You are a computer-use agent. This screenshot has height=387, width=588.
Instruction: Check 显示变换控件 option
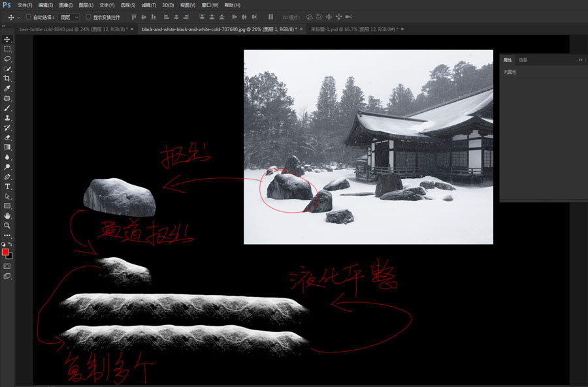[89, 18]
